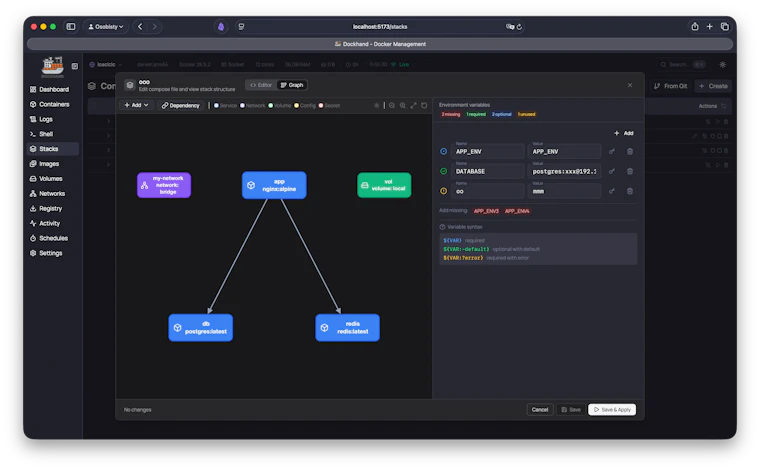Viewport: 760px width, 470px height.
Task: Add a new environment variable
Action: click(x=624, y=133)
